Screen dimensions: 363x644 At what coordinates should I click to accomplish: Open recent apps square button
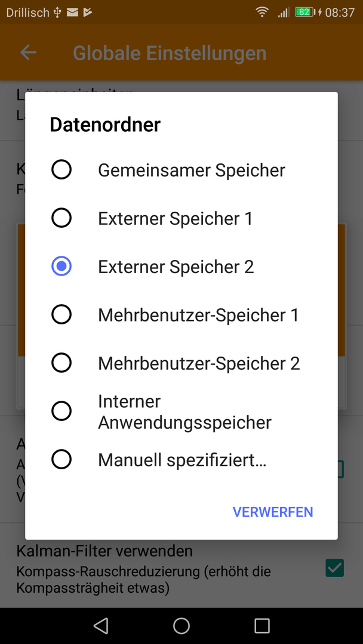(x=262, y=626)
